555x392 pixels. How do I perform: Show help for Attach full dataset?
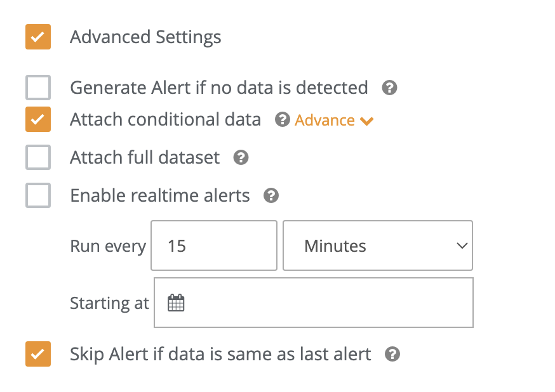pos(241,158)
